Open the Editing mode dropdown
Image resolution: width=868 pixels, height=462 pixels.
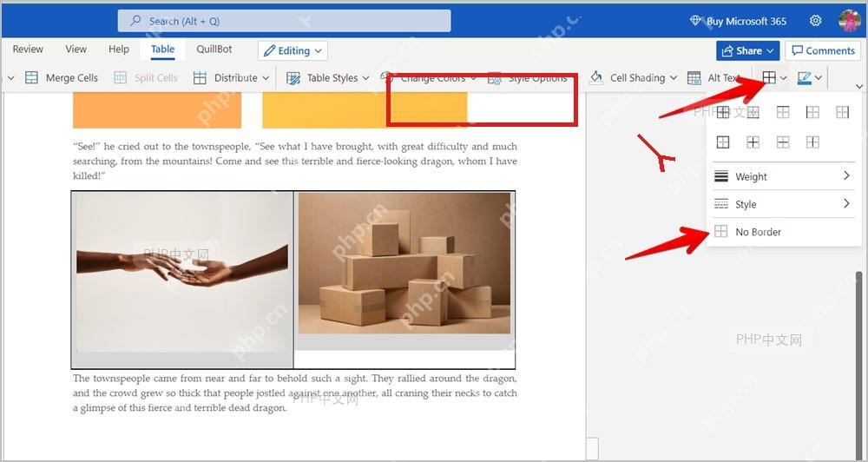pyautogui.click(x=293, y=50)
